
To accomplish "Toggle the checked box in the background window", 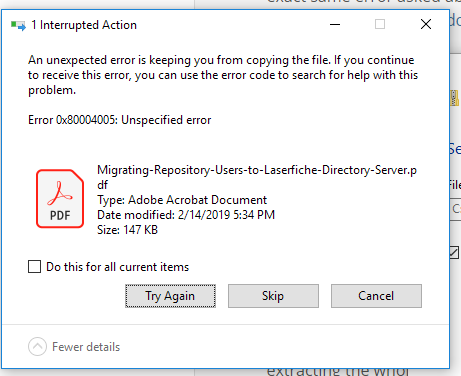I will [x=454, y=253].
